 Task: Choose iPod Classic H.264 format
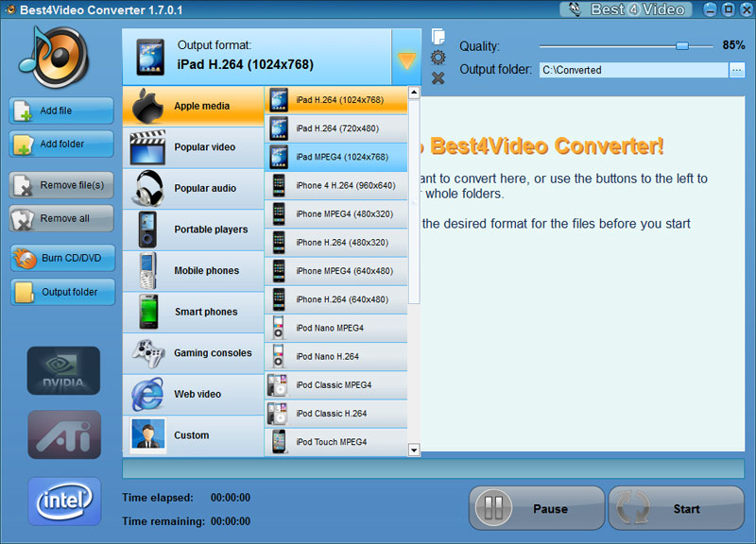pos(336,414)
